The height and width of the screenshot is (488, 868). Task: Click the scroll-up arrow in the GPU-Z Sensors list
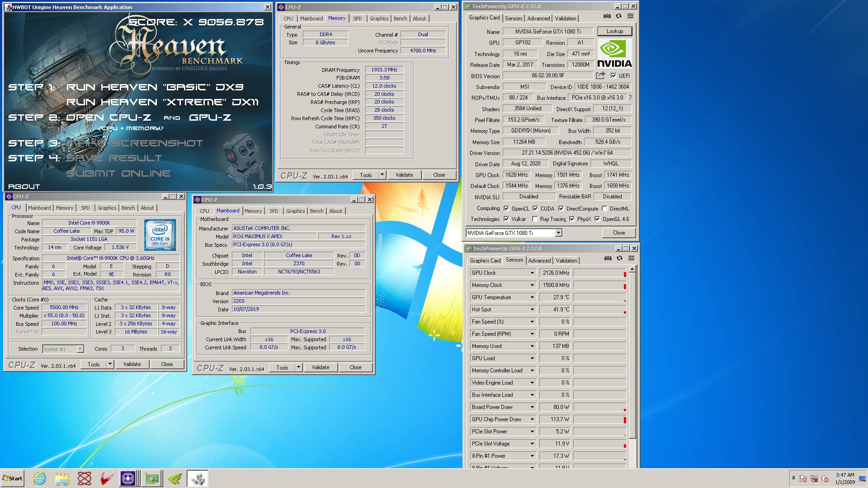632,269
